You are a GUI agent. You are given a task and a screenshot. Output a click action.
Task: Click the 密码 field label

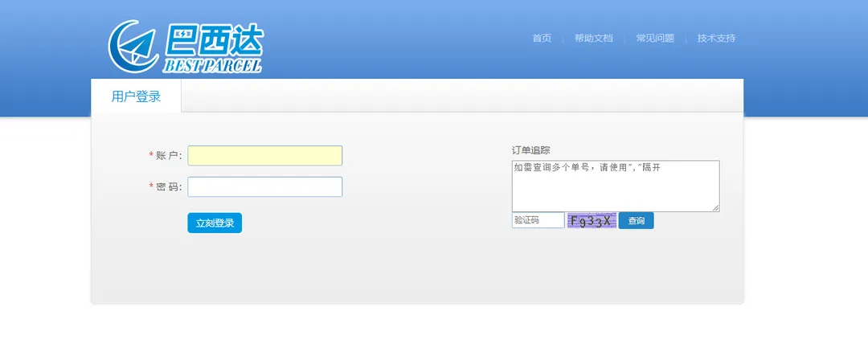(x=168, y=186)
